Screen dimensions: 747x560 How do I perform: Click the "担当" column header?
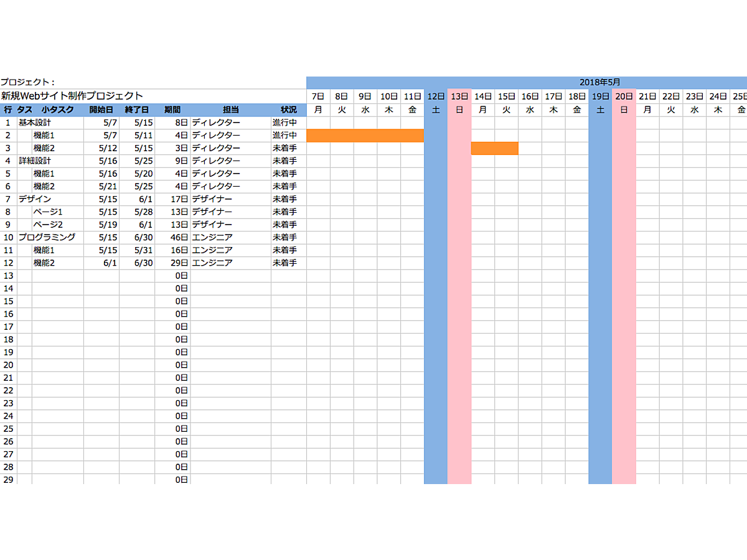(230, 110)
